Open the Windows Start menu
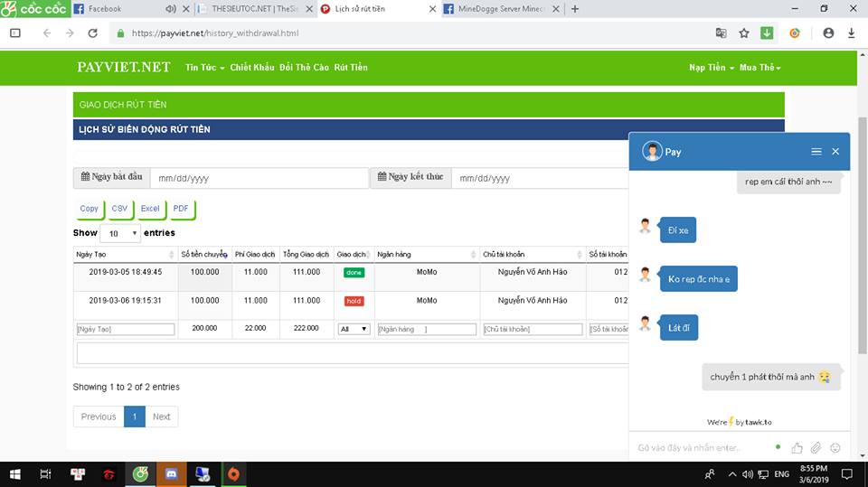The image size is (868, 487). [15, 474]
